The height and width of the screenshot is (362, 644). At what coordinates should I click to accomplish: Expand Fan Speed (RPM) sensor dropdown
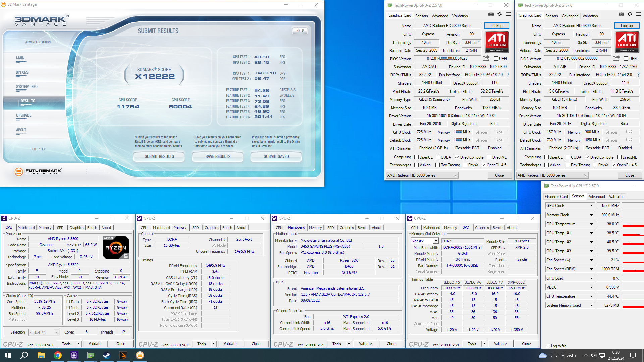591,269
